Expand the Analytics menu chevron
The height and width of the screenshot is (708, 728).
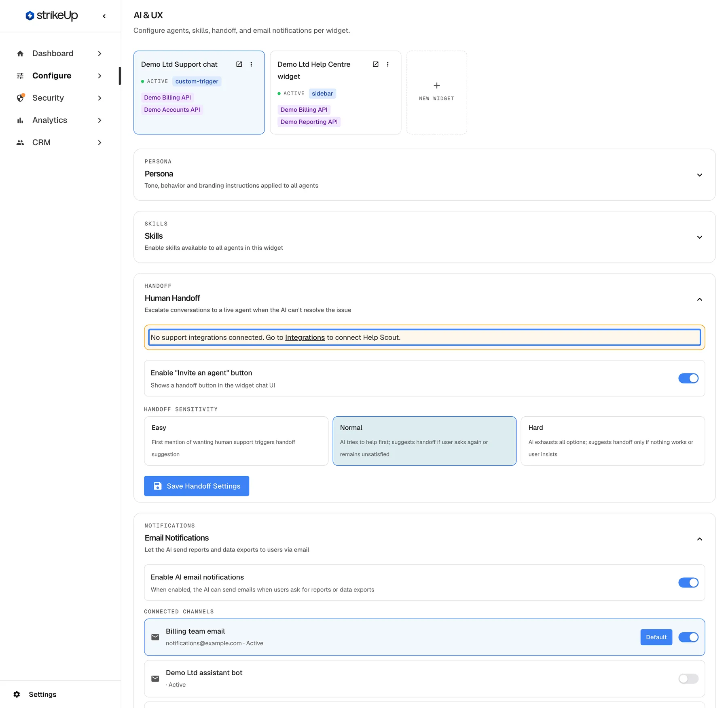click(x=99, y=120)
